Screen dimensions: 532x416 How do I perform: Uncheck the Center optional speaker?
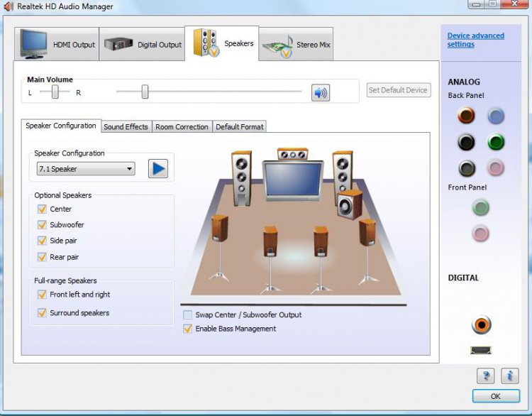click(x=42, y=209)
